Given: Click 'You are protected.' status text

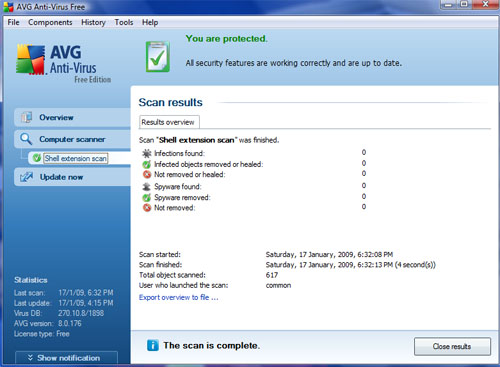Looking at the screenshot, I should tap(227, 39).
